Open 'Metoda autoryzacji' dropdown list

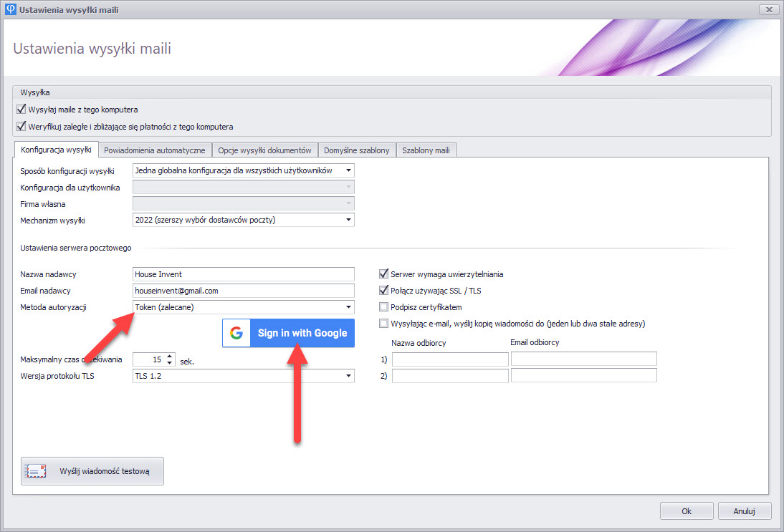[x=348, y=307]
